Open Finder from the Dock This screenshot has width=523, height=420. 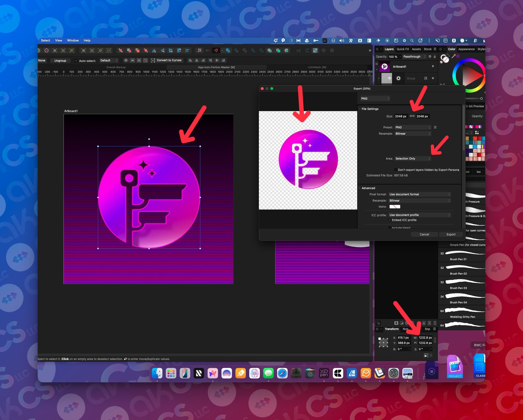click(x=157, y=373)
